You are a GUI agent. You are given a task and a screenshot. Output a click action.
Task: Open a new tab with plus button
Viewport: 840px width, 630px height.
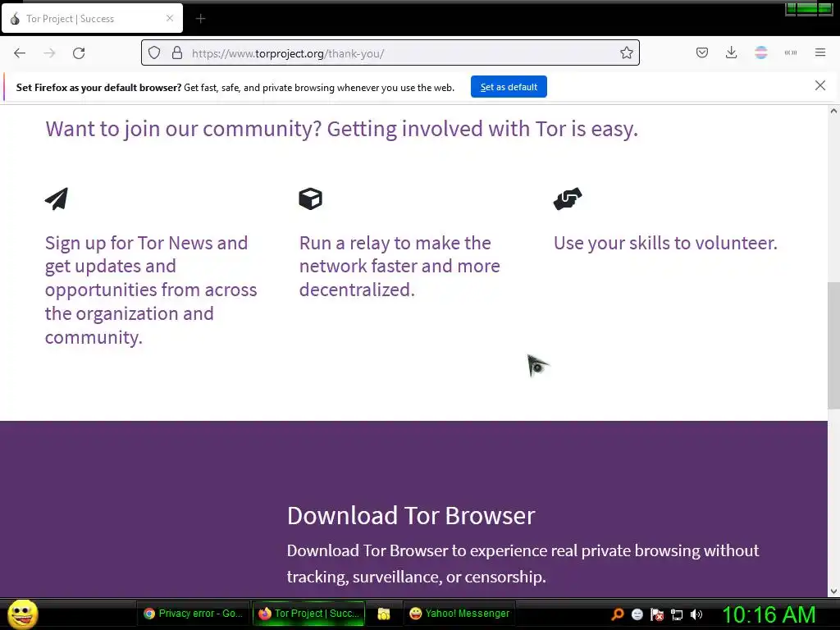point(200,19)
